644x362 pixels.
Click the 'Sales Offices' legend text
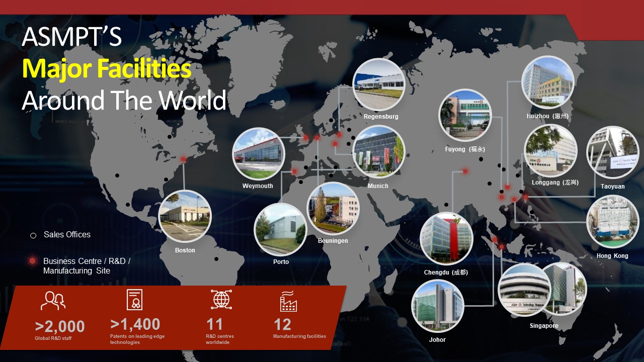[67, 235]
